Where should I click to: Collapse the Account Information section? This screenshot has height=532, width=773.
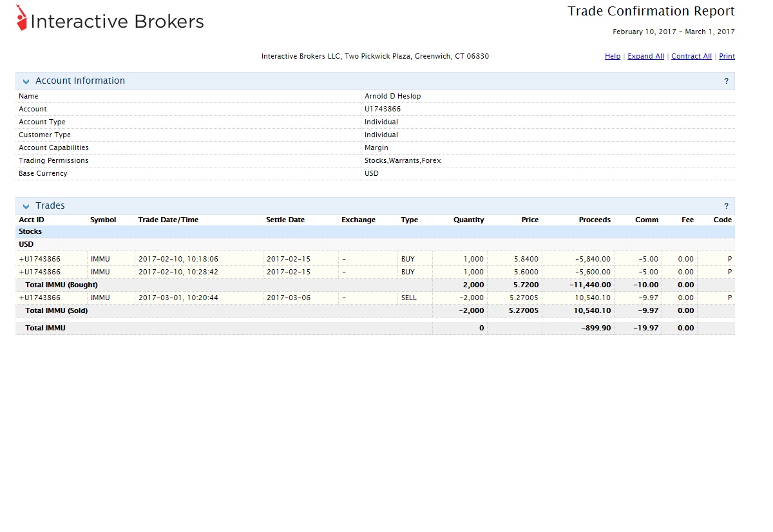pyautogui.click(x=26, y=81)
